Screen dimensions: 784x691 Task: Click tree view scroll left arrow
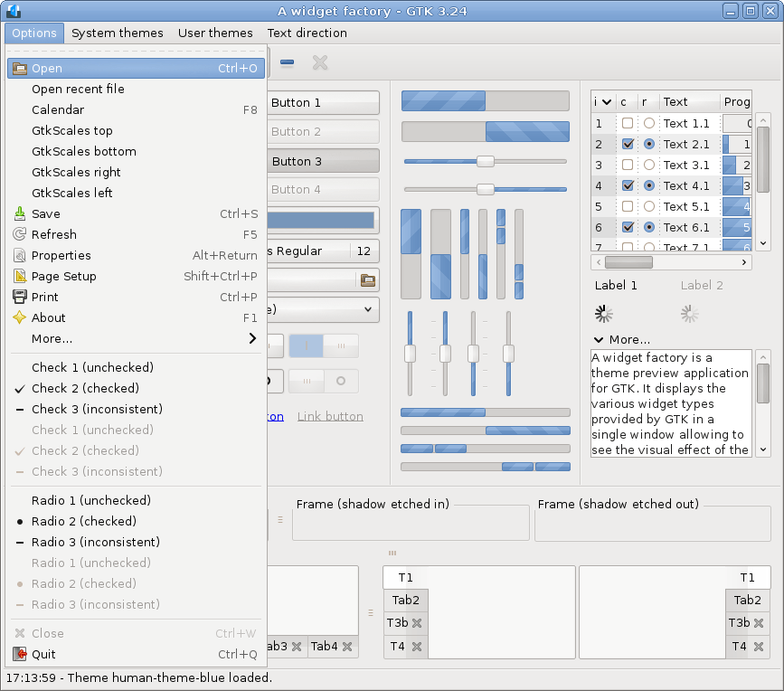coord(599,262)
